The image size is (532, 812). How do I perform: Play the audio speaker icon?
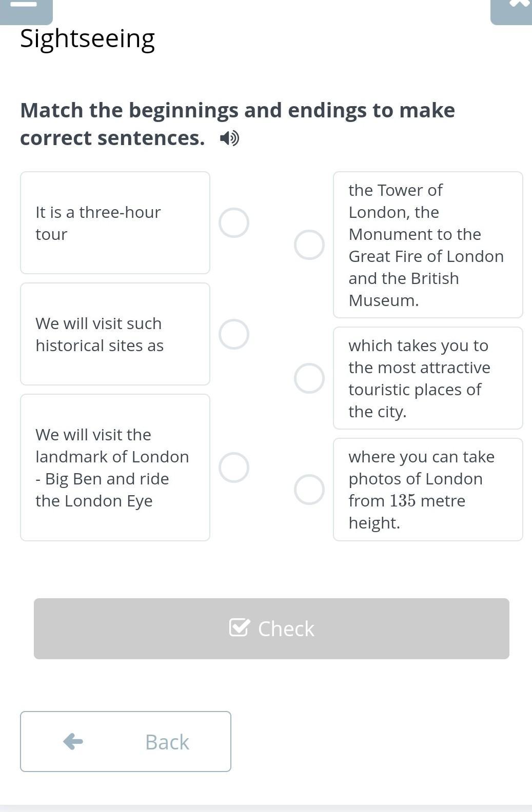(x=229, y=138)
